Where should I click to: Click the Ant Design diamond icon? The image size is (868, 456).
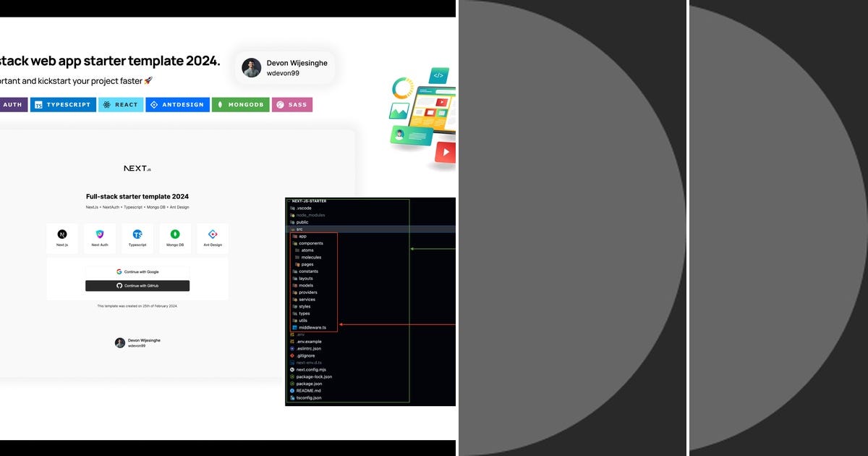tap(153, 104)
